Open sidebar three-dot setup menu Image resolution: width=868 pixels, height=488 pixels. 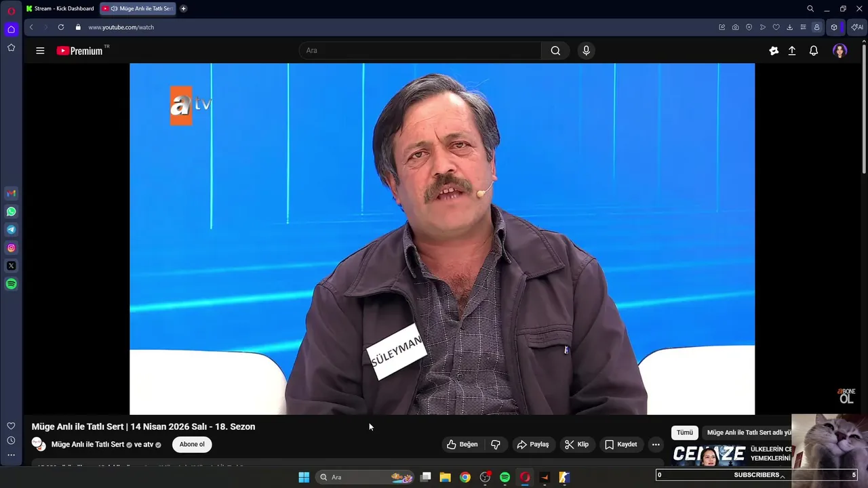(11, 455)
